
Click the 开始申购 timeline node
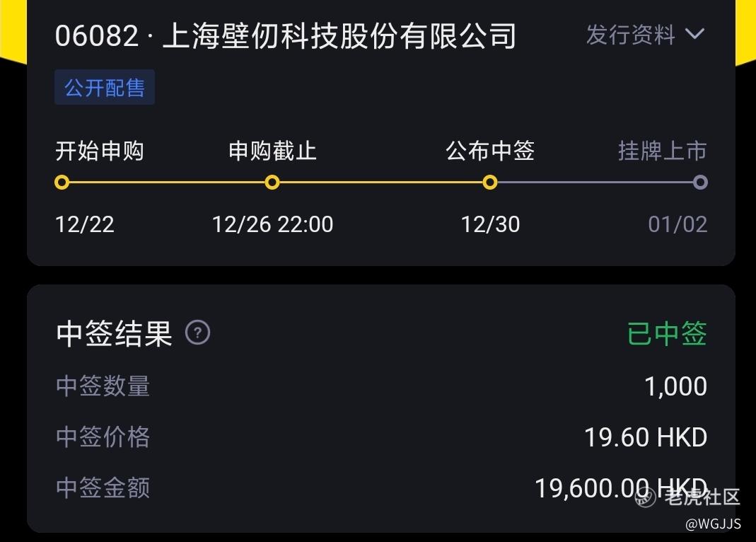tap(62, 183)
